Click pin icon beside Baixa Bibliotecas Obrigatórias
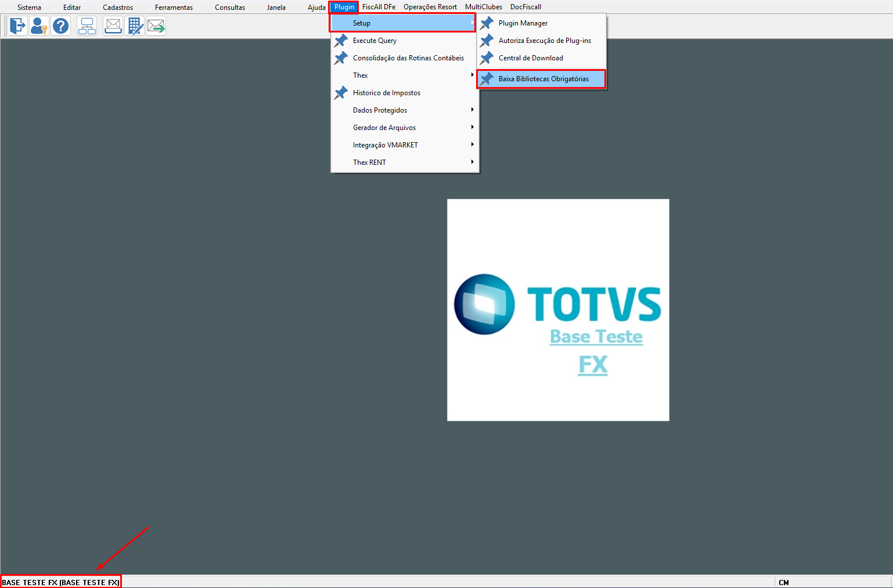This screenshot has height=588, width=893. click(x=487, y=79)
